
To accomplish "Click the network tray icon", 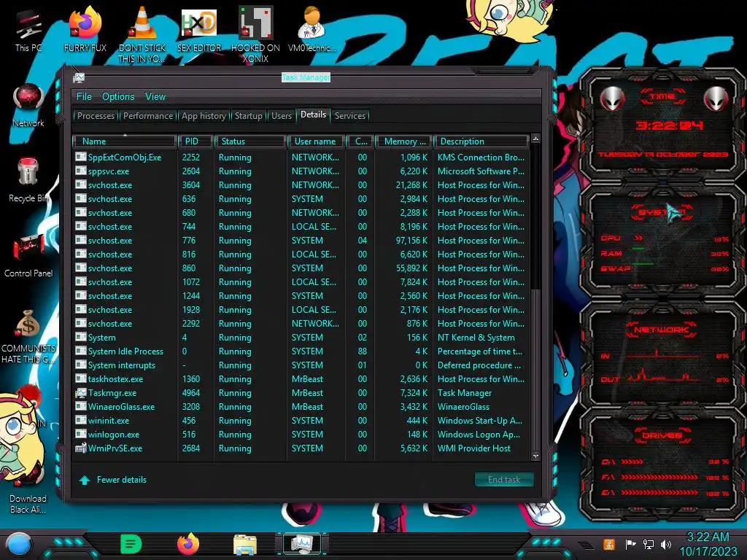I will (x=648, y=544).
